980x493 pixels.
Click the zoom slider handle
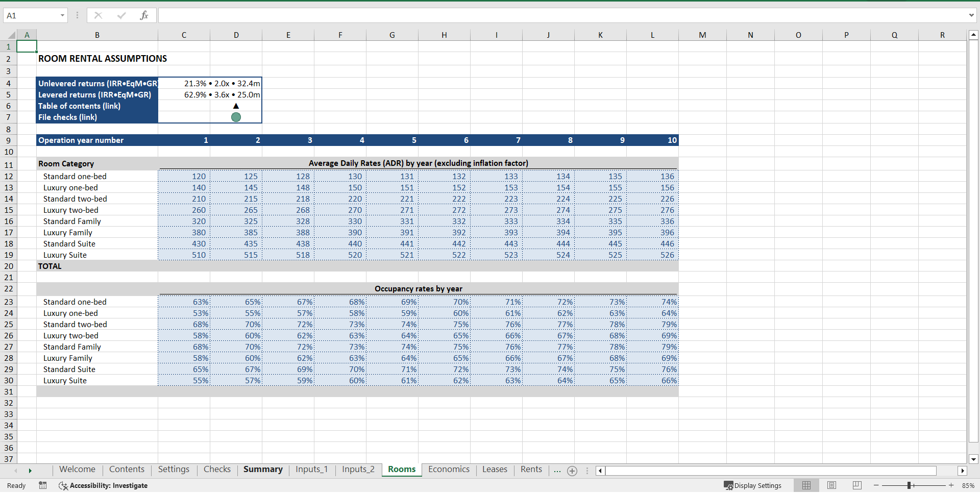point(909,485)
